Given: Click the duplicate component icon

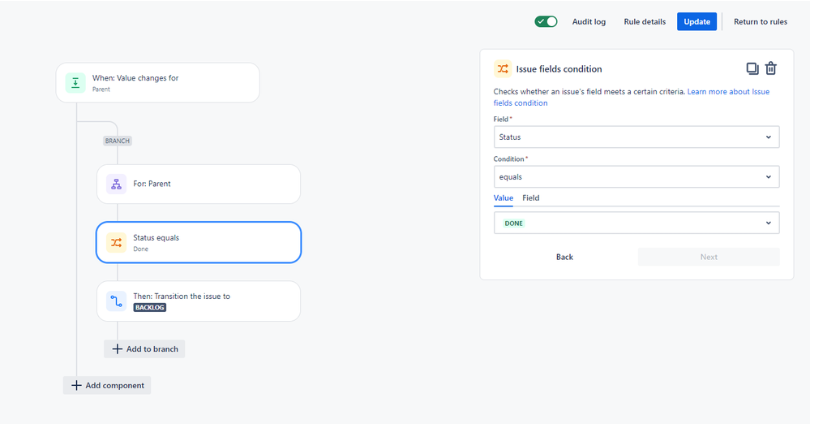Looking at the screenshot, I should (x=751, y=68).
